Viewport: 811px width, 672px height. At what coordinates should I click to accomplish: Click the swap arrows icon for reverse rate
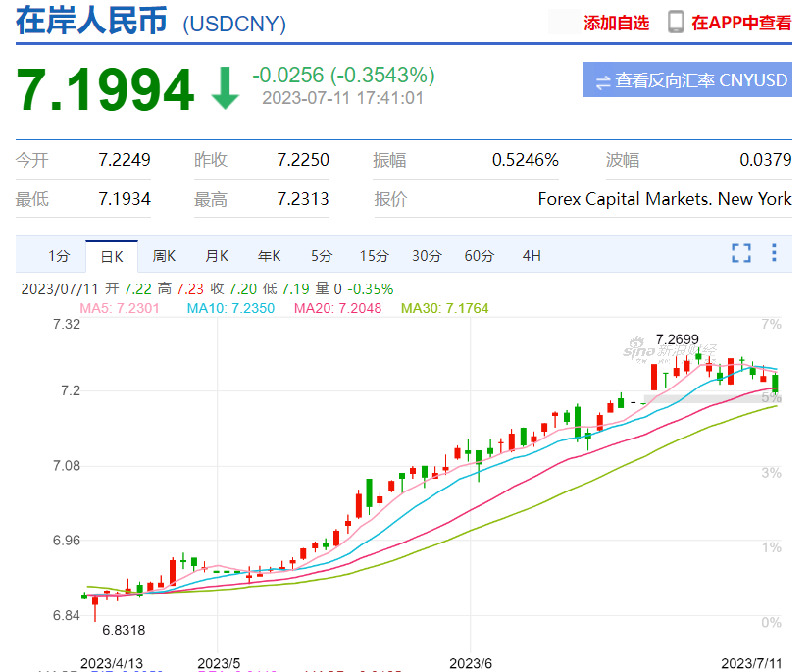(602, 80)
